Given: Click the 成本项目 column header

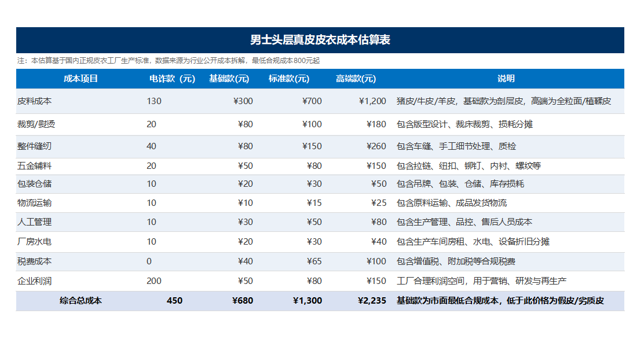Looking at the screenshot, I should click(x=80, y=79).
